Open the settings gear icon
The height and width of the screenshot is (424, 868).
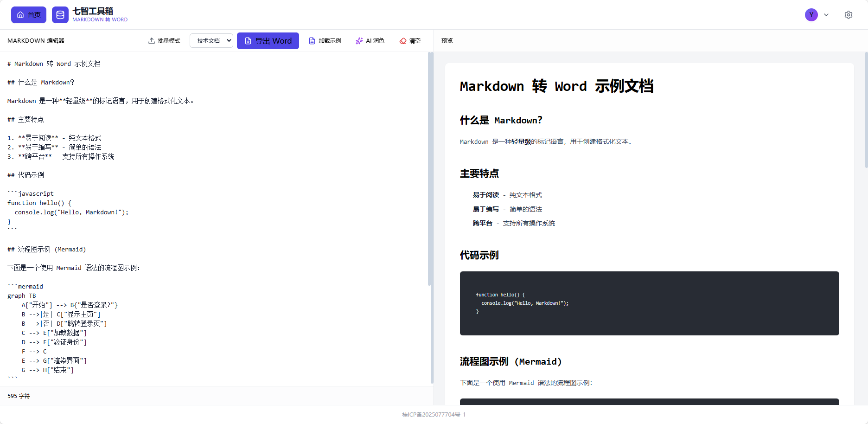tap(849, 15)
